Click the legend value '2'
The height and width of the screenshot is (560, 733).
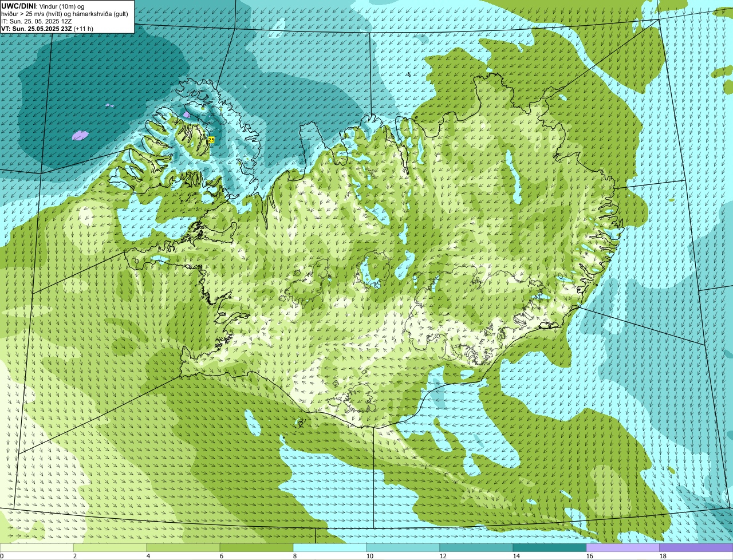pos(75,556)
